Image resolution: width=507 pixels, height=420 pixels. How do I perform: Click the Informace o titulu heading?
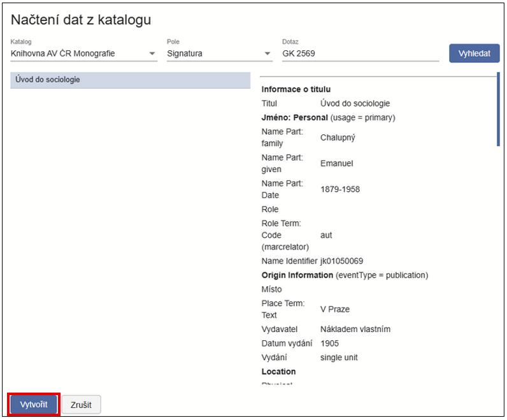(296, 89)
